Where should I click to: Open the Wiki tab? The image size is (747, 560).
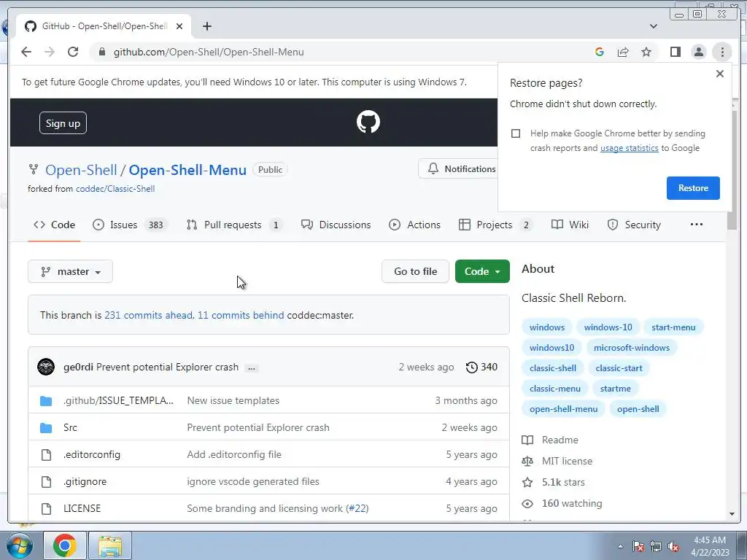pos(570,225)
